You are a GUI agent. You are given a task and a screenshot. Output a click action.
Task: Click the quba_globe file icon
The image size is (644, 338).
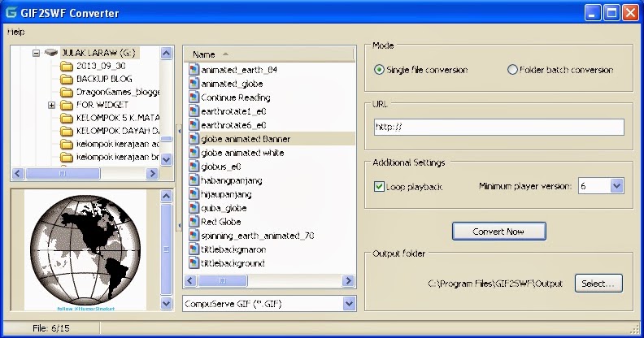click(x=194, y=207)
